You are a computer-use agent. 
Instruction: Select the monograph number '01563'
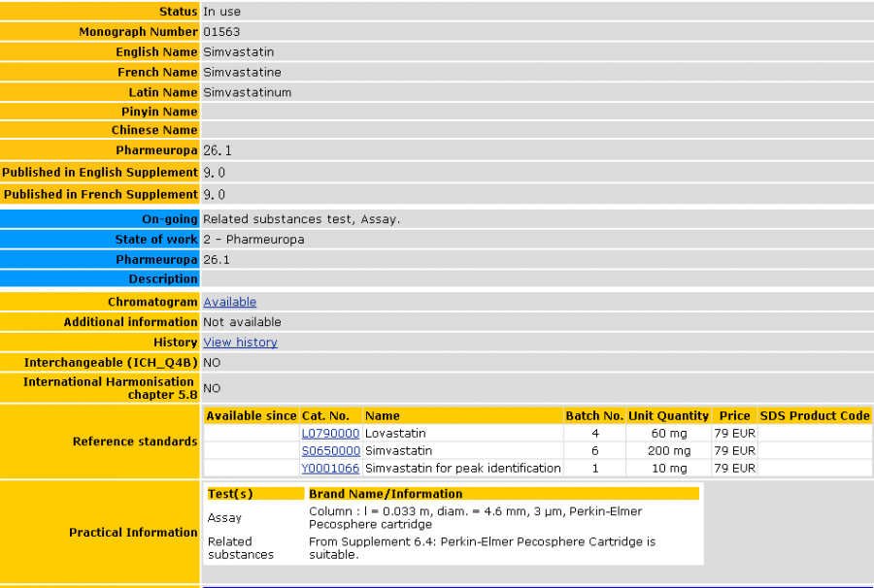pos(221,32)
